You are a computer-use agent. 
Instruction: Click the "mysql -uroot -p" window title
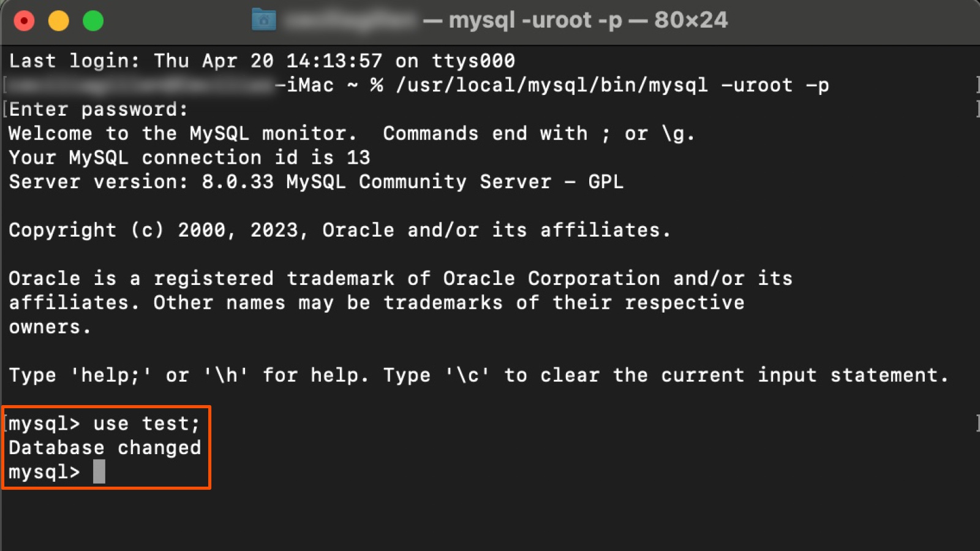[535, 20]
